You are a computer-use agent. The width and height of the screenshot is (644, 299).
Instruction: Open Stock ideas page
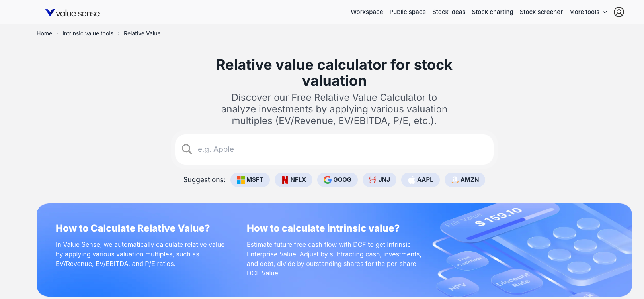[x=449, y=12]
